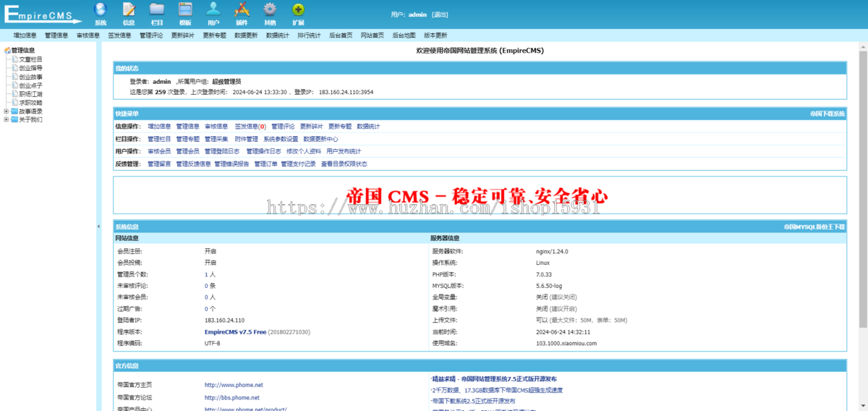The height and width of the screenshot is (411, 868).
Task: Open 查看目录权限状态 link
Action: tap(344, 164)
